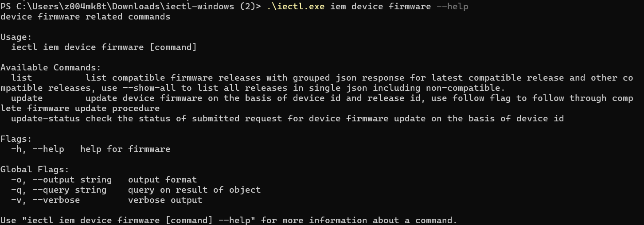
Task: Select the "Flags:" heading
Action: (16, 139)
